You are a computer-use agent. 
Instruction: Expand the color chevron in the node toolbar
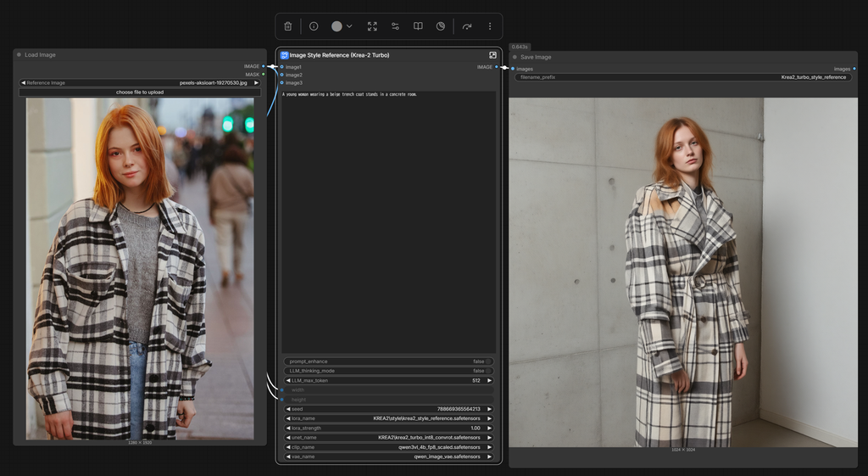pos(349,26)
